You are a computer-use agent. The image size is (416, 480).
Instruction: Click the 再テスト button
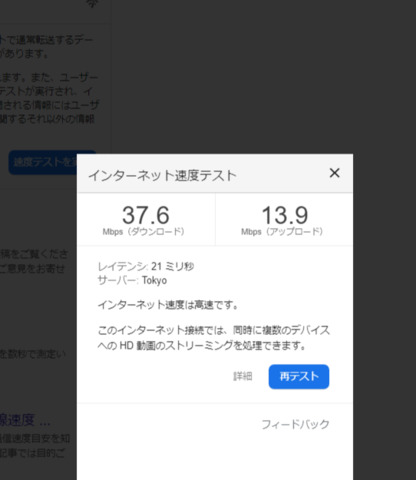pos(299,376)
